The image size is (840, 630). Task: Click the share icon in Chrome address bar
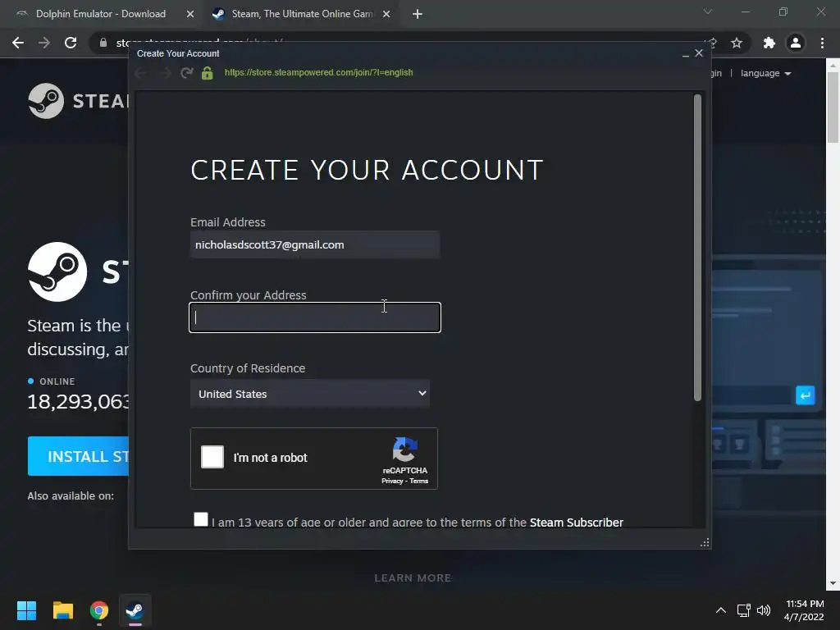(711, 43)
